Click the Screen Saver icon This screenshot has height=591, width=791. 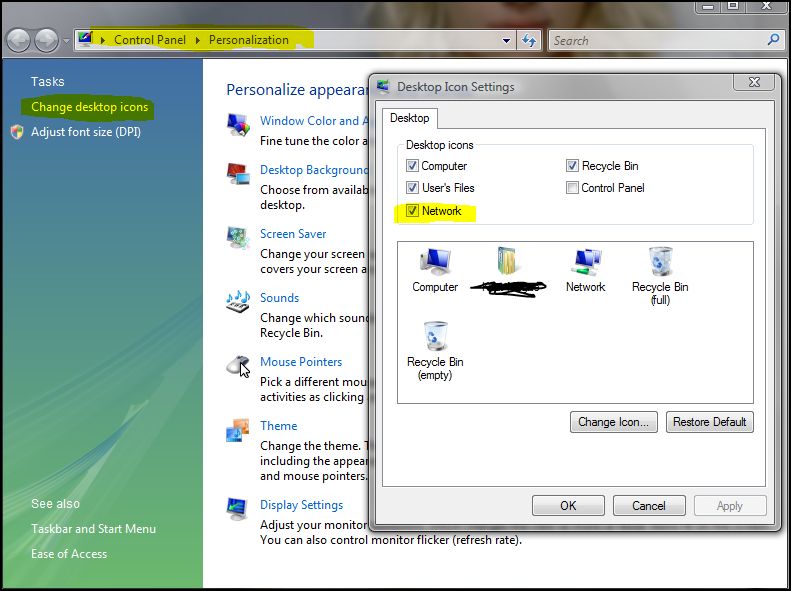pos(238,238)
